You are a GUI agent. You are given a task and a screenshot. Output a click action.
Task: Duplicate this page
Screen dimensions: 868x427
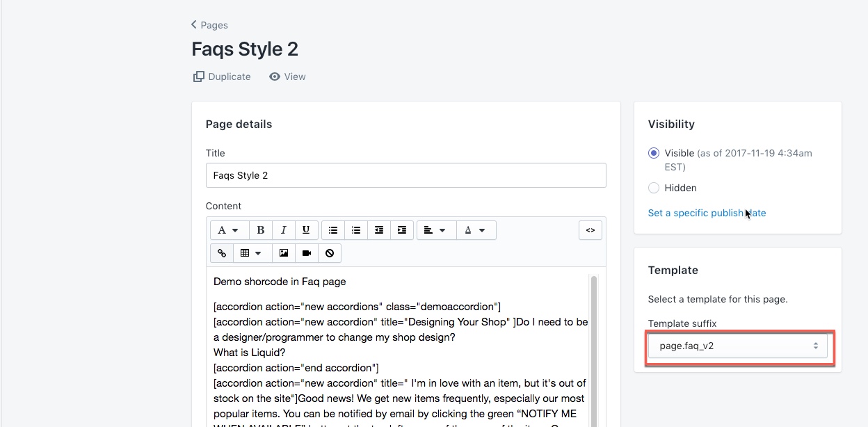[222, 76]
